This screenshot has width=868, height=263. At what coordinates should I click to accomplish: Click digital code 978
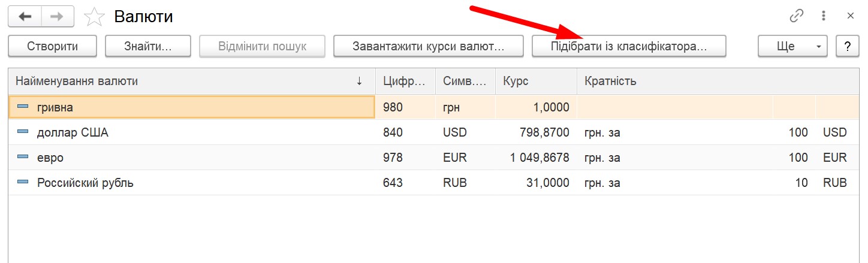393,158
